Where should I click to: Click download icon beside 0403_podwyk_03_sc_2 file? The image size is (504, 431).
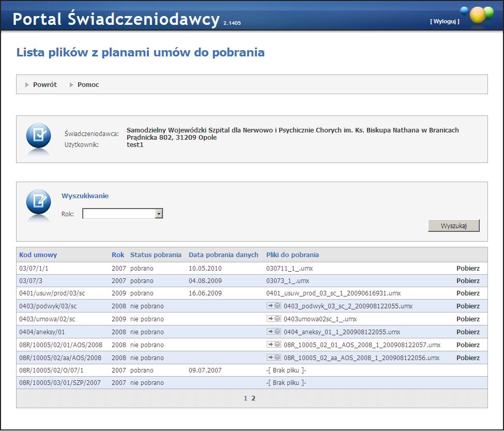pos(274,306)
